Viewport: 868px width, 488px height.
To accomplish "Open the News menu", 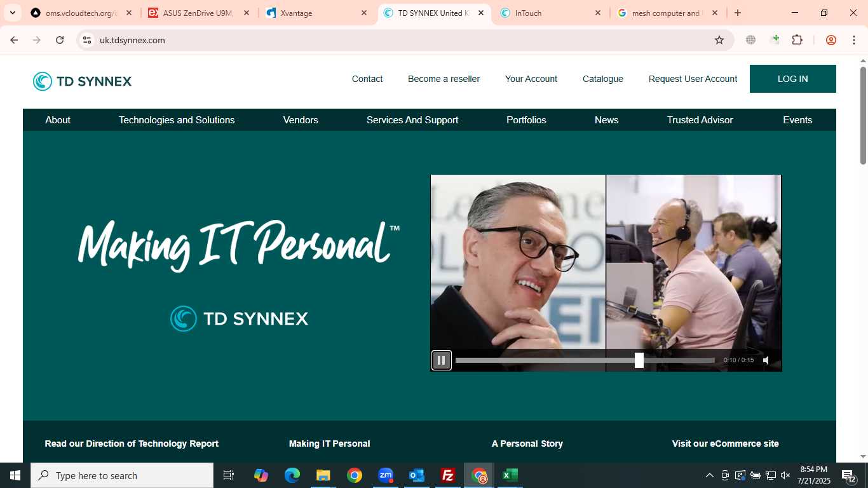I will coord(607,120).
